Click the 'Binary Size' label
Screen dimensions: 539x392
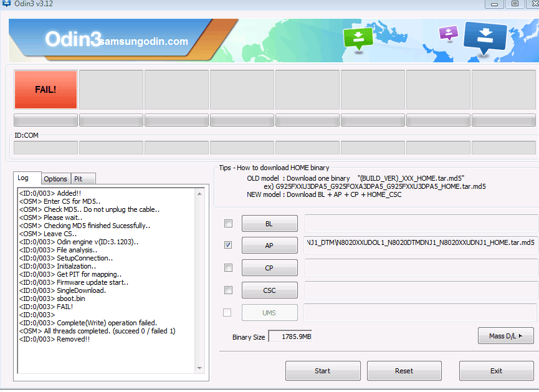[249, 337]
